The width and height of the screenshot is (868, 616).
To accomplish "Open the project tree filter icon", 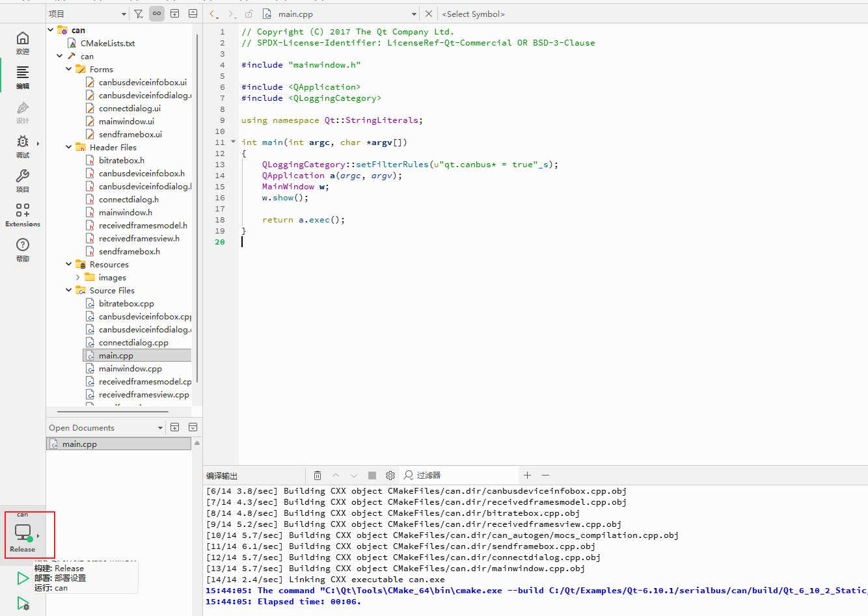I will tap(139, 14).
